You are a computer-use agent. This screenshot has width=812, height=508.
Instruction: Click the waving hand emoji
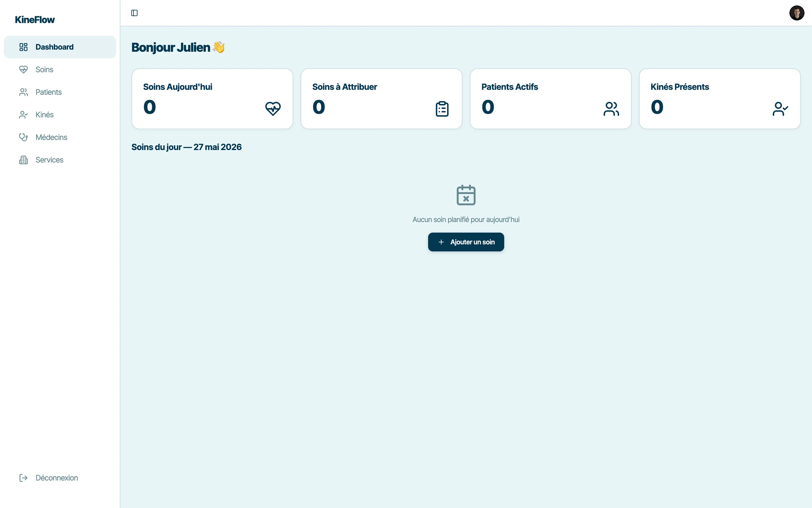coord(219,47)
